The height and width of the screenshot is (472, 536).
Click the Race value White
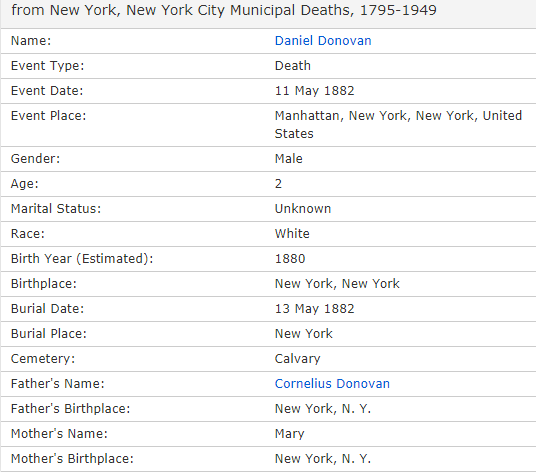point(292,234)
